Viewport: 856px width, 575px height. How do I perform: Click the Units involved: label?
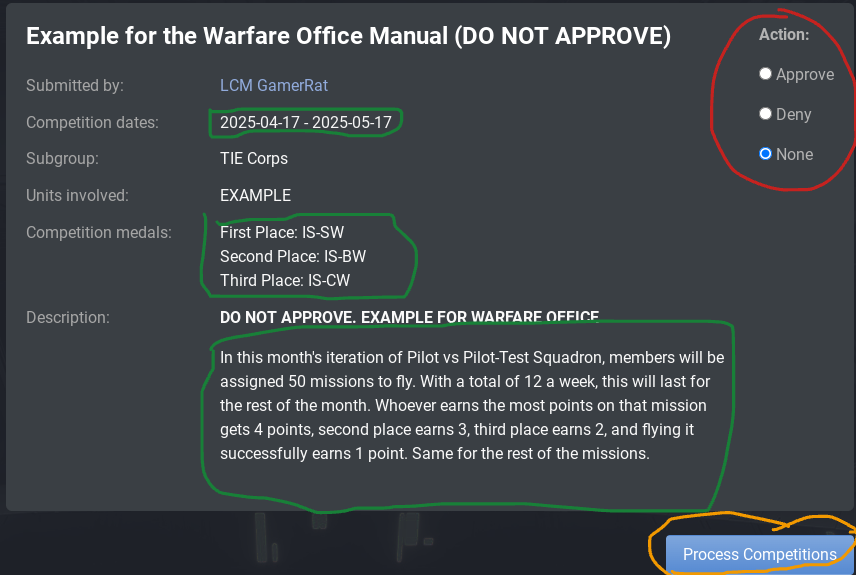click(78, 195)
